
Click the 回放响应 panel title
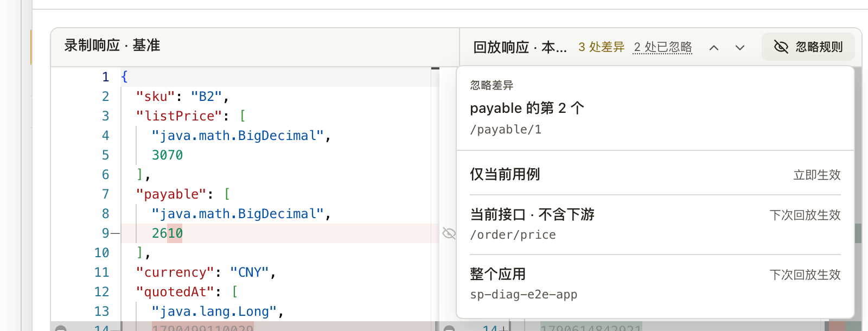[x=520, y=47]
